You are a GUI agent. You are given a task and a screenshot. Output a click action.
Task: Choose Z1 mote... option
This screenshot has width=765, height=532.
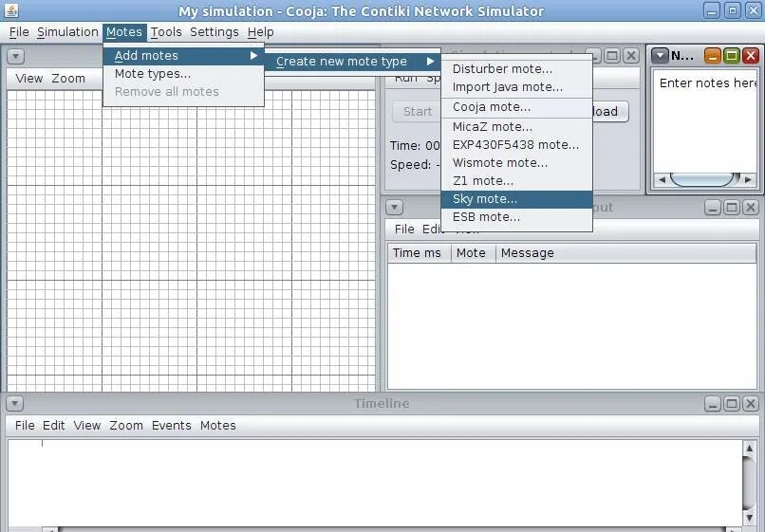516,181
